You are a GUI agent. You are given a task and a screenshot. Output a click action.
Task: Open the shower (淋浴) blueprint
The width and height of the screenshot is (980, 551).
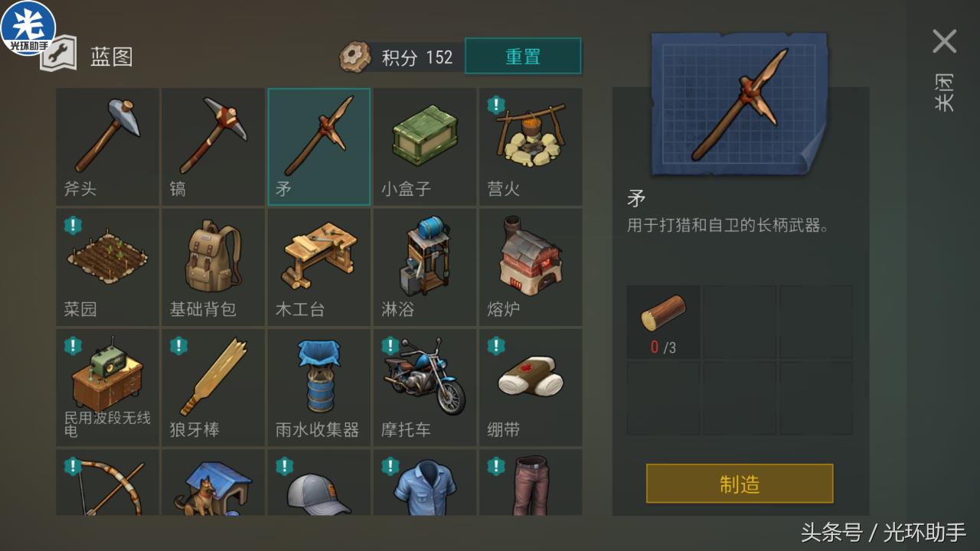point(425,267)
